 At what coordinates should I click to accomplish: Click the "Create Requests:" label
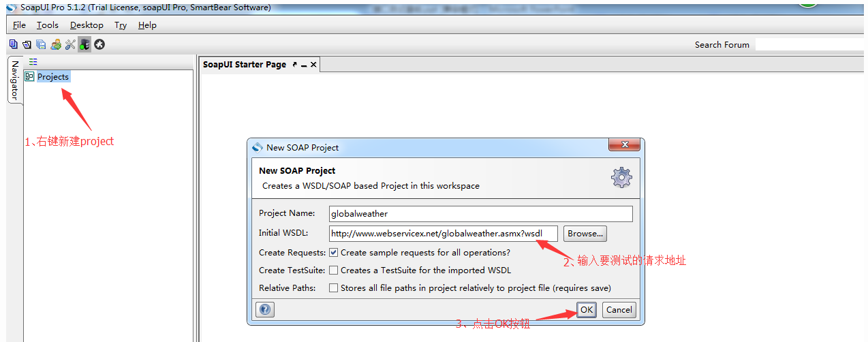pyautogui.click(x=292, y=253)
